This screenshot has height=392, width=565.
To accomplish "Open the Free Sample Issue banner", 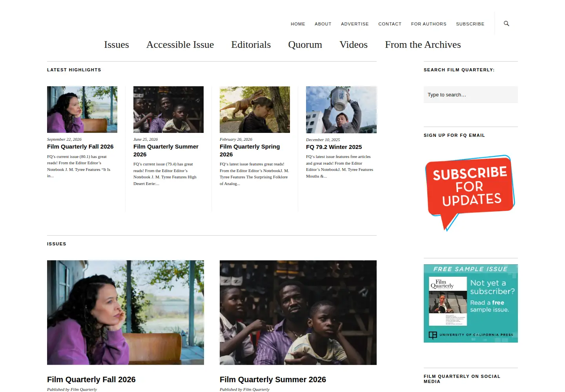I will click(471, 303).
